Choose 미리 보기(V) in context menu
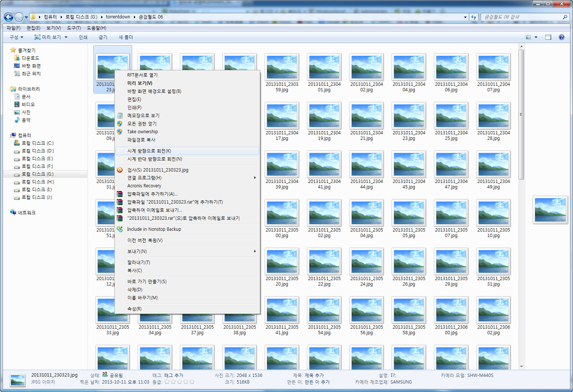 pyautogui.click(x=187, y=83)
